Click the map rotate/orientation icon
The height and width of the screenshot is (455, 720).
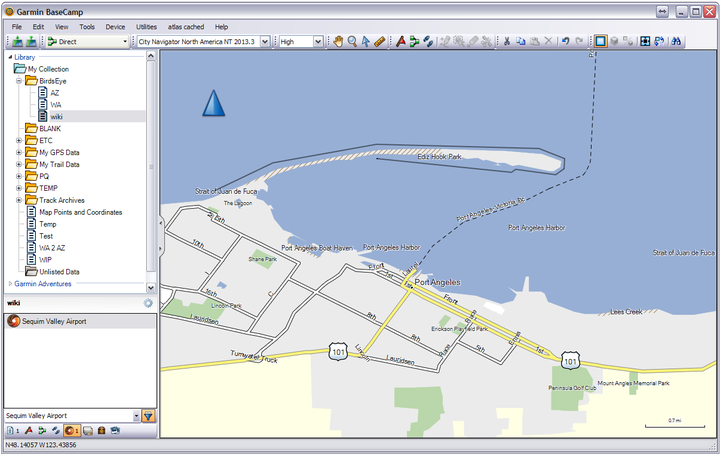pyautogui.click(x=659, y=41)
